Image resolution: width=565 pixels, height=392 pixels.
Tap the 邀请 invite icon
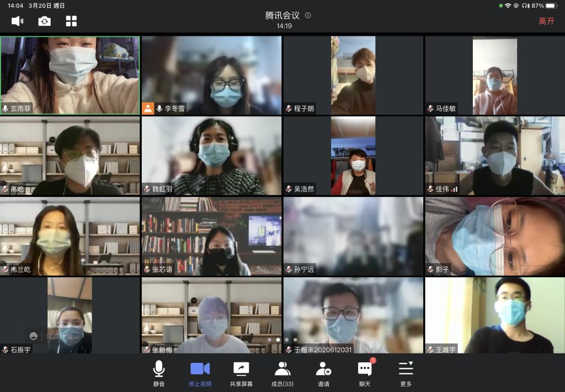(x=323, y=373)
